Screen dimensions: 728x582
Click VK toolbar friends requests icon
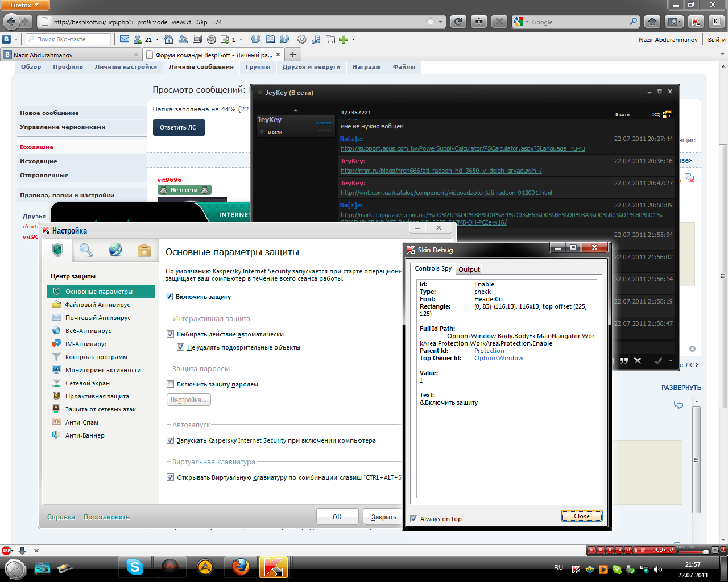tap(138, 39)
